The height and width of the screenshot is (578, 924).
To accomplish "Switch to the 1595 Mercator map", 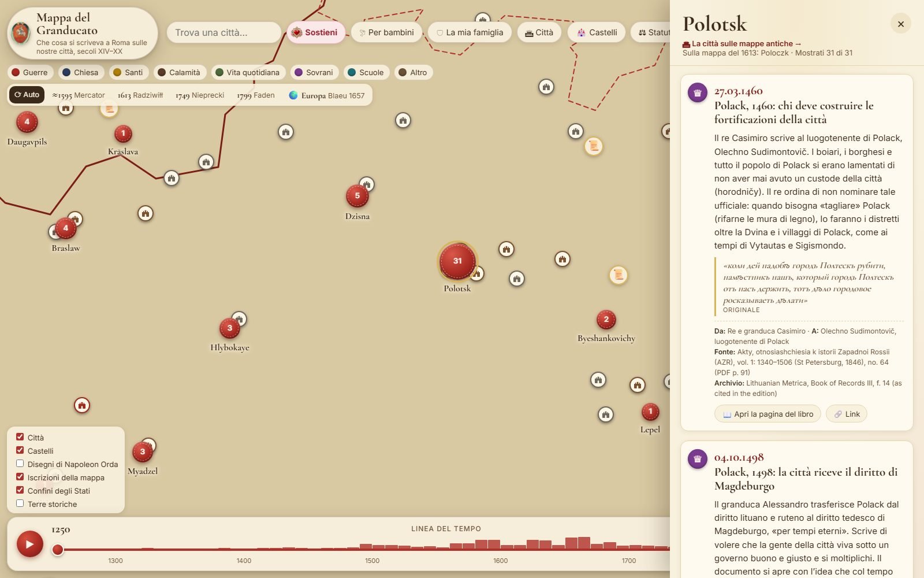I will coord(79,95).
